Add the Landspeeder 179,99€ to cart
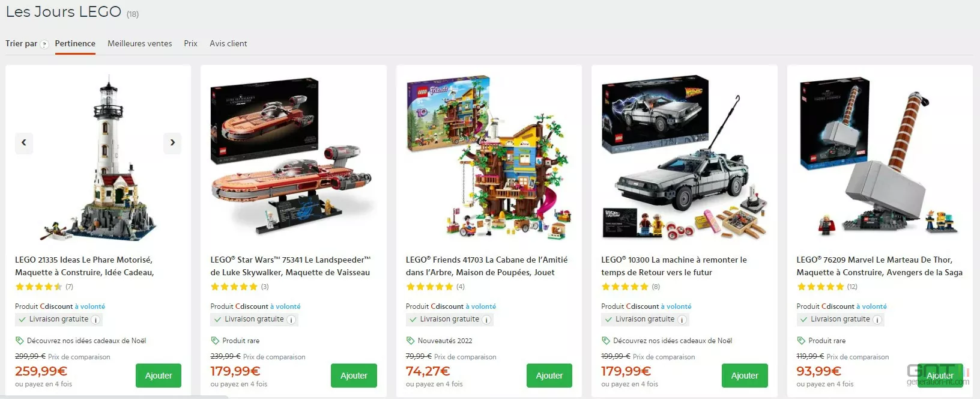980x399 pixels. [354, 376]
